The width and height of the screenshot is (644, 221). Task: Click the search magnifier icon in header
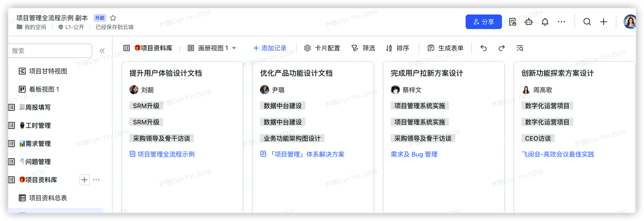tap(587, 22)
